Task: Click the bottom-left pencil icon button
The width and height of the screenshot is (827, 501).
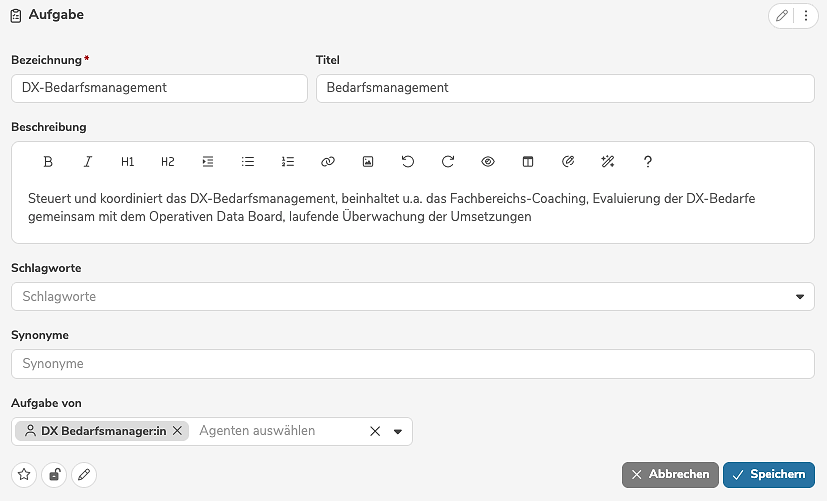Action: (x=84, y=475)
